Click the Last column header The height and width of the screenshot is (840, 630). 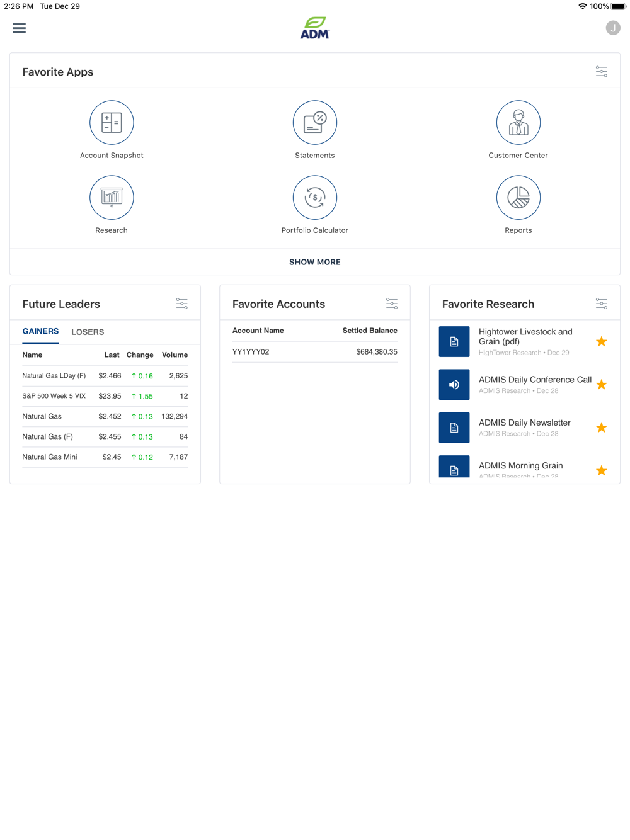pos(112,355)
